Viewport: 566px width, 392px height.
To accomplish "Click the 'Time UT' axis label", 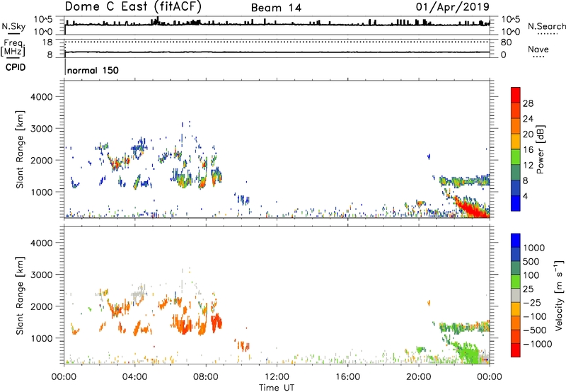I will coord(277,388).
